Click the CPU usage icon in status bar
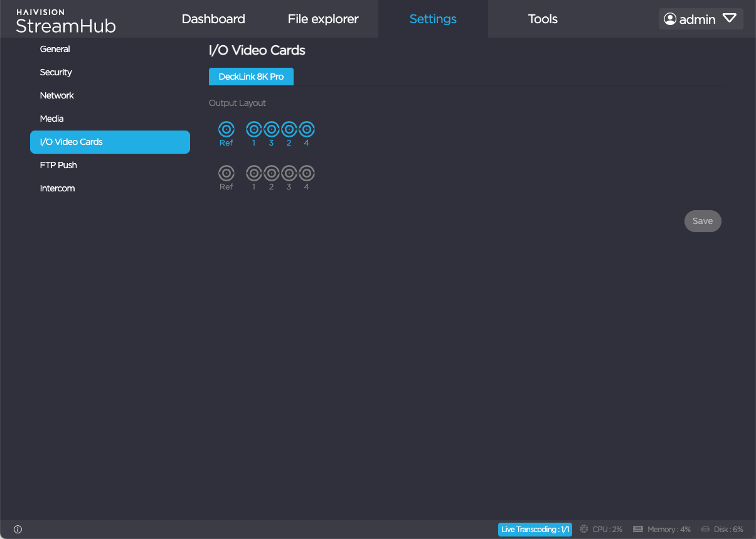The width and height of the screenshot is (756, 539). point(583,529)
